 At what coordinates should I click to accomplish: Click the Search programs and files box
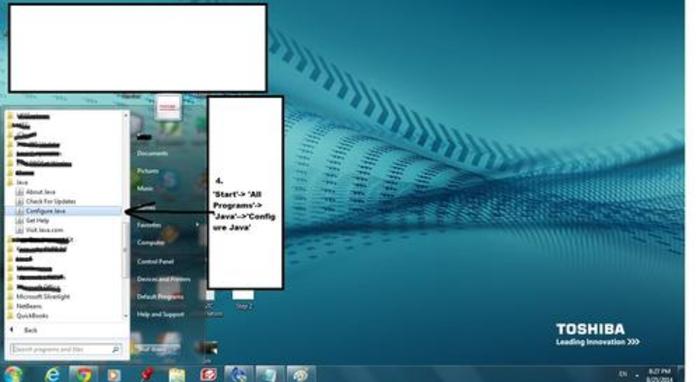(65, 349)
